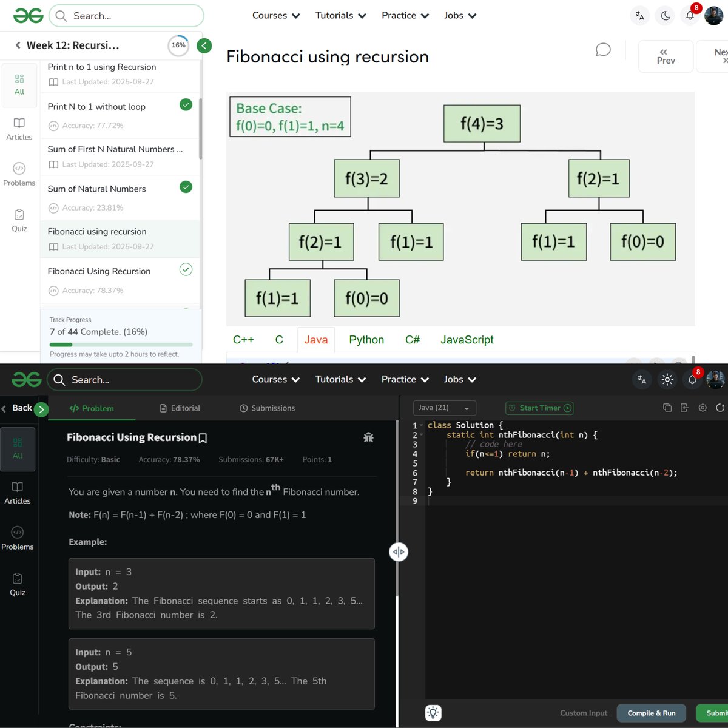Click the Track Progress bar

(120, 344)
